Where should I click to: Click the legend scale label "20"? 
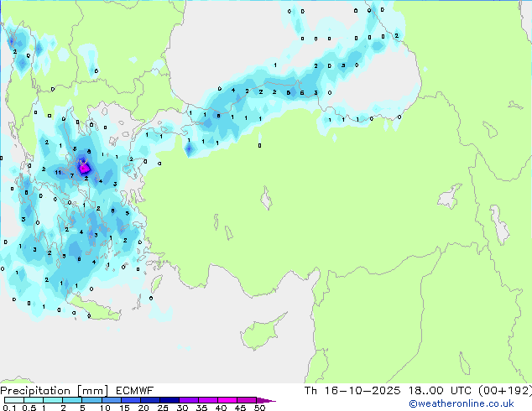click(x=143, y=408)
